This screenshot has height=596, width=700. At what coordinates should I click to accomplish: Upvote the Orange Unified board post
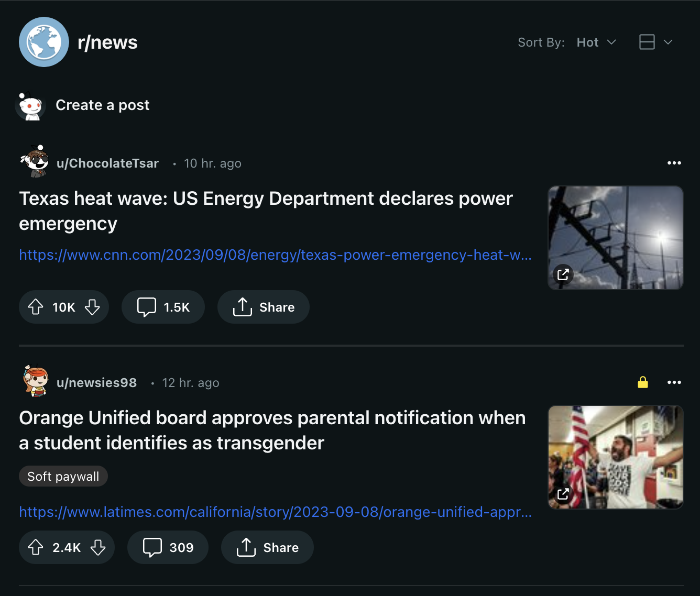pyautogui.click(x=36, y=547)
